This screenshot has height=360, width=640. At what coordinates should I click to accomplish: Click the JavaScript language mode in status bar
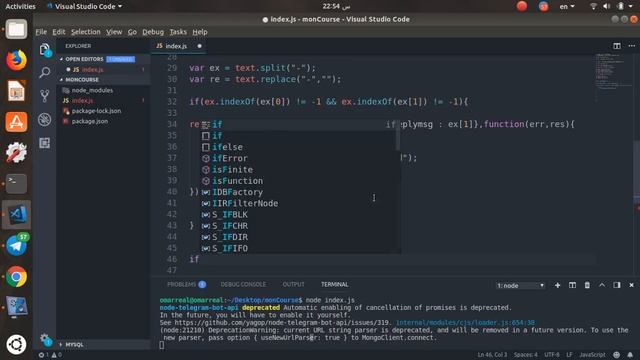[x=592, y=355]
